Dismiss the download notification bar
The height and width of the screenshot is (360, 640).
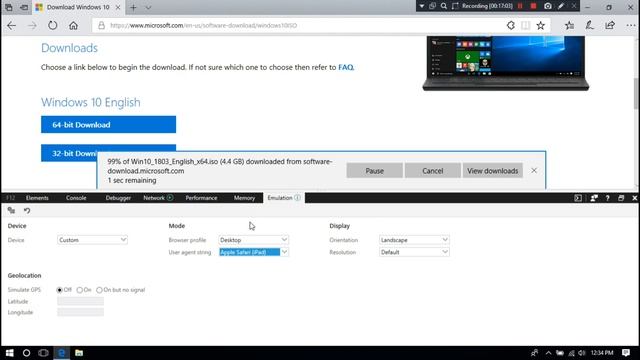(x=534, y=171)
